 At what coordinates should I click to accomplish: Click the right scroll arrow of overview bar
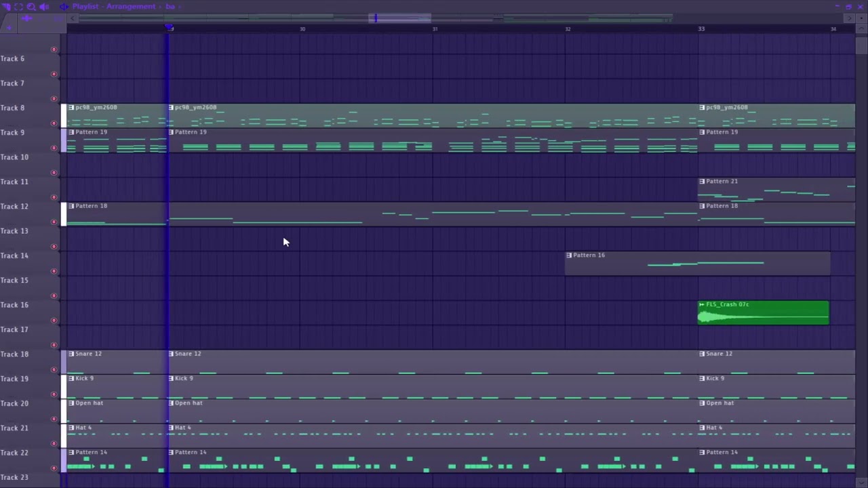pos(849,18)
